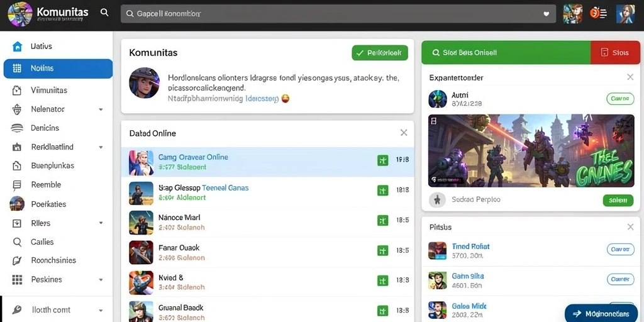Focus the top search input field
The image size is (644, 322).
coord(338,14)
